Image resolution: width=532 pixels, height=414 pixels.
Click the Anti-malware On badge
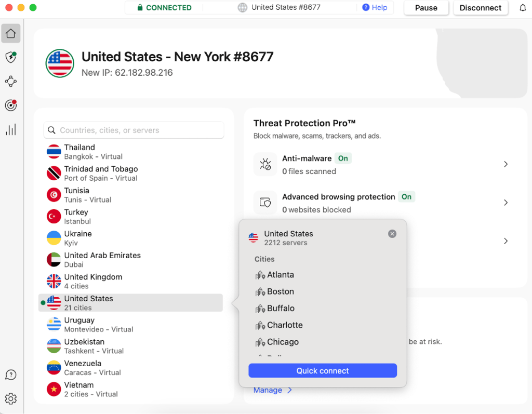point(343,158)
